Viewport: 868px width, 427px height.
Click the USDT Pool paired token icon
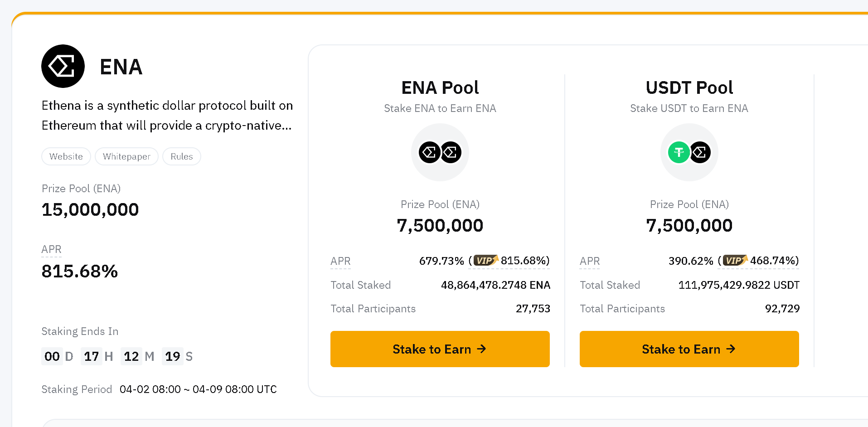[x=689, y=152]
